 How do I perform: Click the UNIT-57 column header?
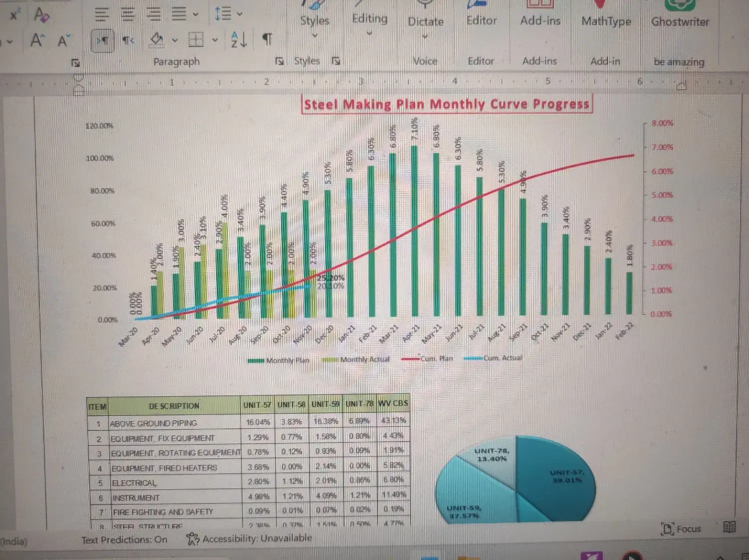tap(257, 405)
